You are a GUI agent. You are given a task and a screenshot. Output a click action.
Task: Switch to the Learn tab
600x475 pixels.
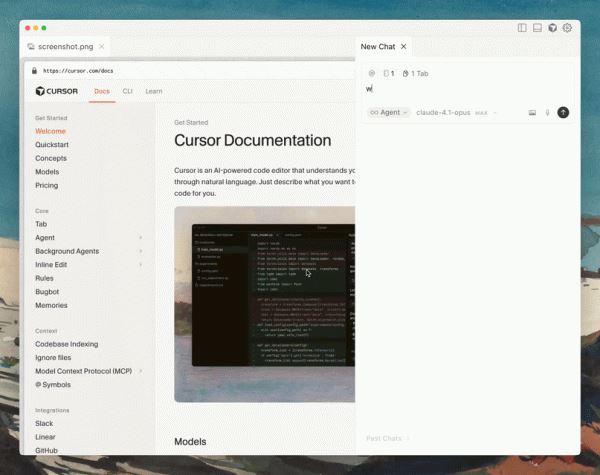(x=154, y=91)
